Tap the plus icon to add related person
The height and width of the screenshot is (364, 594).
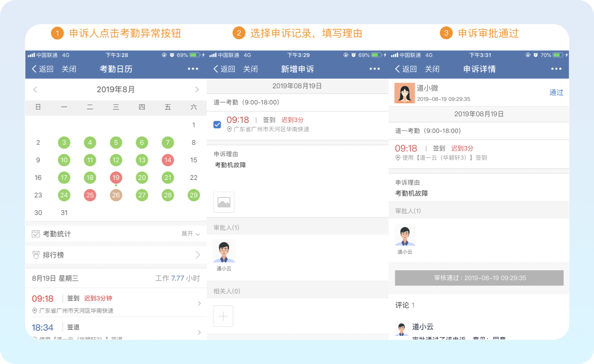click(223, 316)
